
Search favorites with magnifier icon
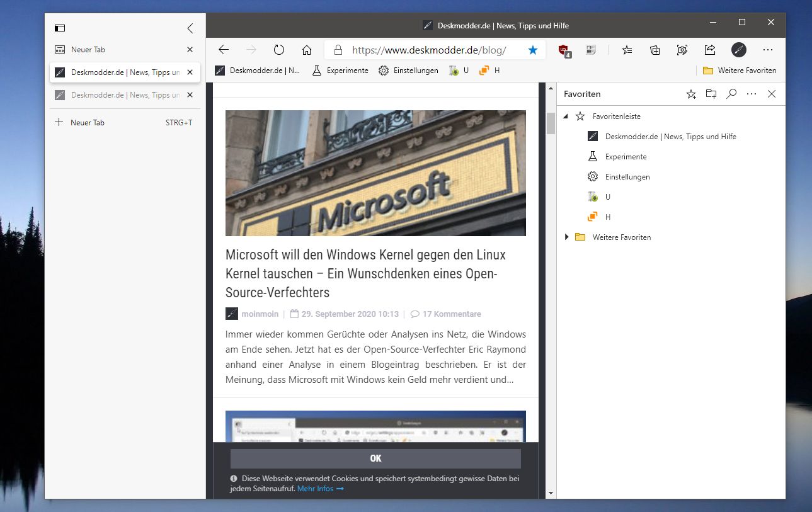coord(731,94)
